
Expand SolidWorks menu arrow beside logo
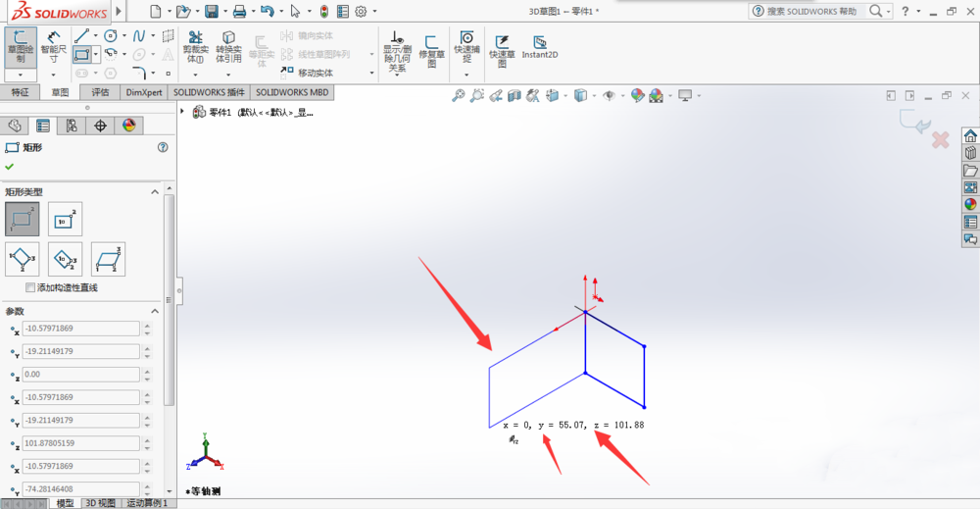(x=119, y=11)
